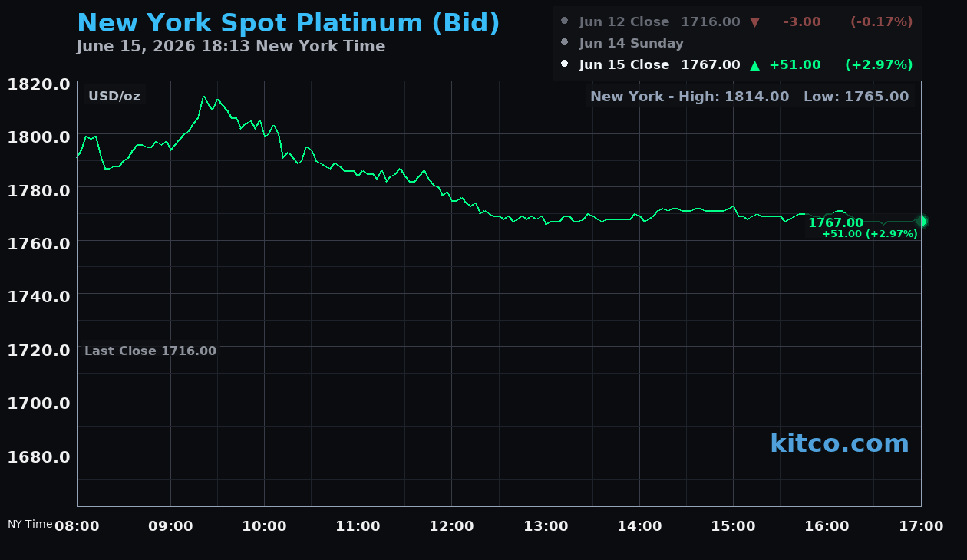Click the New York Spot Platinum (Bid) title
This screenshot has height=560, width=967.
coord(289,23)
